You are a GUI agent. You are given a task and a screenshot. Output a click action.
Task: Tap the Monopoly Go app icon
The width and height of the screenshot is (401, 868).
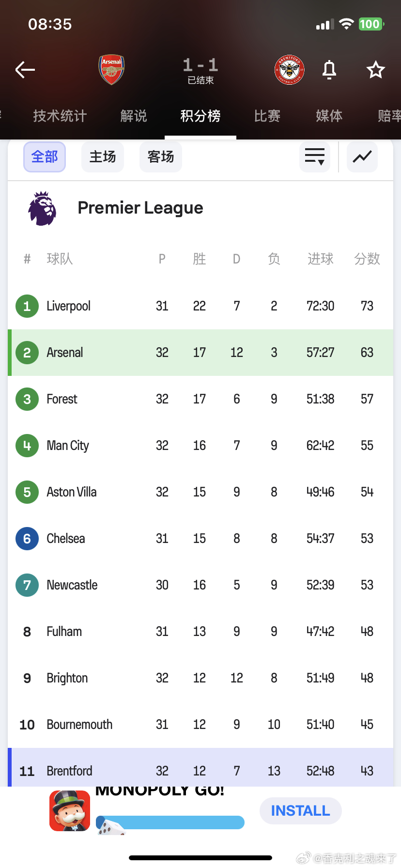point(70,811)
